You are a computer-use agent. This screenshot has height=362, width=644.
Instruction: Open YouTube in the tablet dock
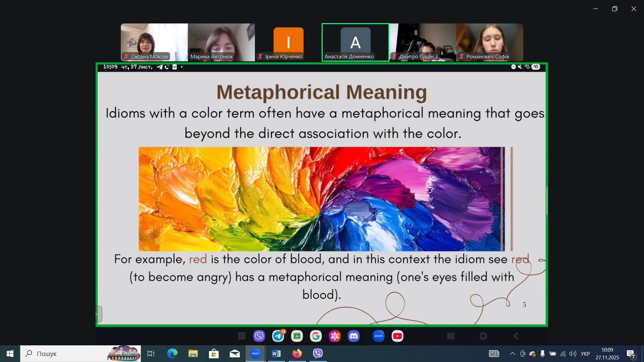[397, 336]
